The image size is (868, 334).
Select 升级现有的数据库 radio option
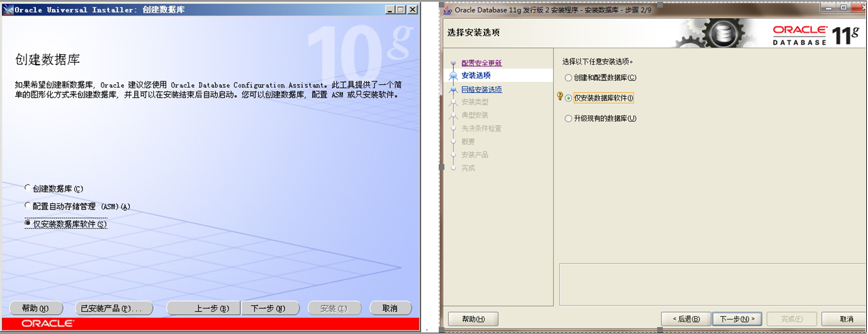[568, 118]
